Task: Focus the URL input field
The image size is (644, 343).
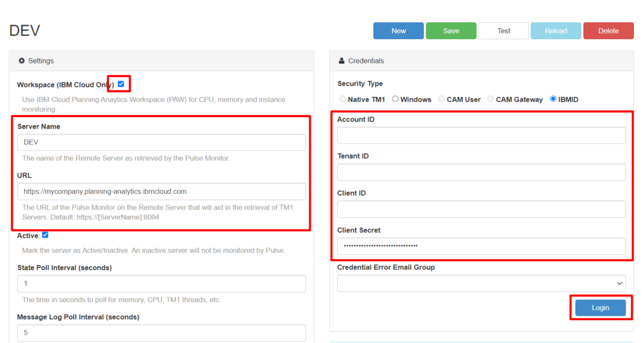Action: tap(162, 191)
